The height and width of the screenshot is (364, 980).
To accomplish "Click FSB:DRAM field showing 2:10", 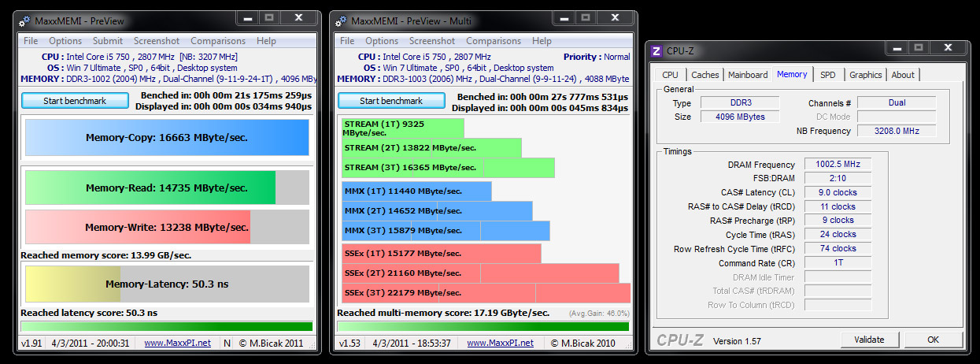I will [x=838, y=178].
